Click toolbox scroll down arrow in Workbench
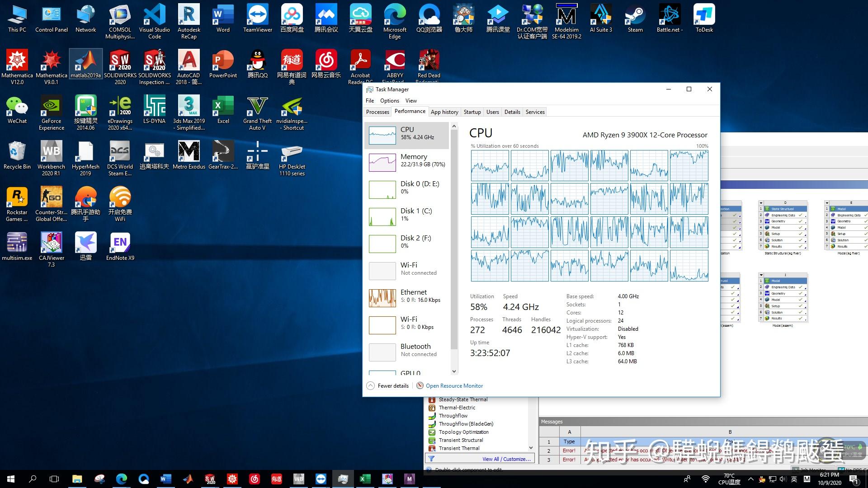 tap(531, 448)
